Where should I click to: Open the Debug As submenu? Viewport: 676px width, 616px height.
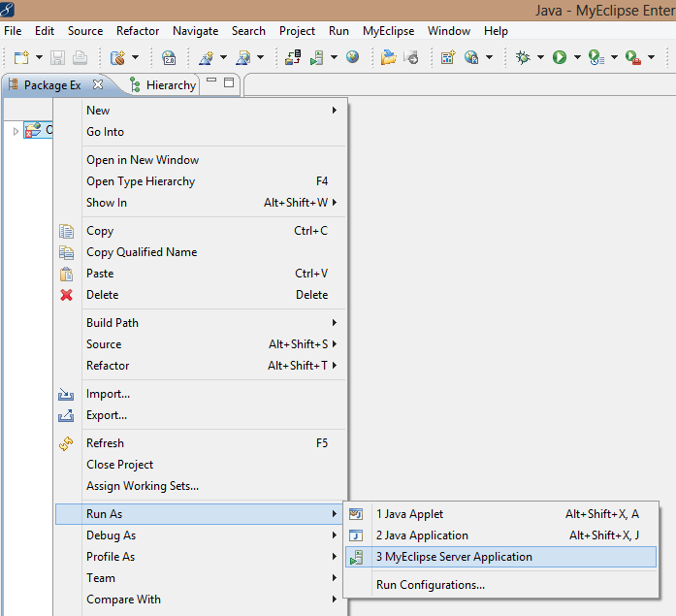(x=201, y=535)
